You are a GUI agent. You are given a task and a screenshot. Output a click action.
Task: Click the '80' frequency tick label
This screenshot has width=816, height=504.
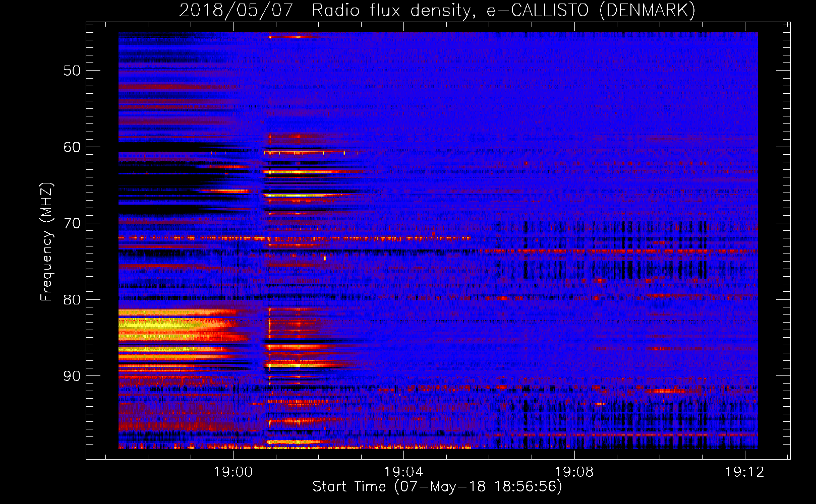(72, 300)
